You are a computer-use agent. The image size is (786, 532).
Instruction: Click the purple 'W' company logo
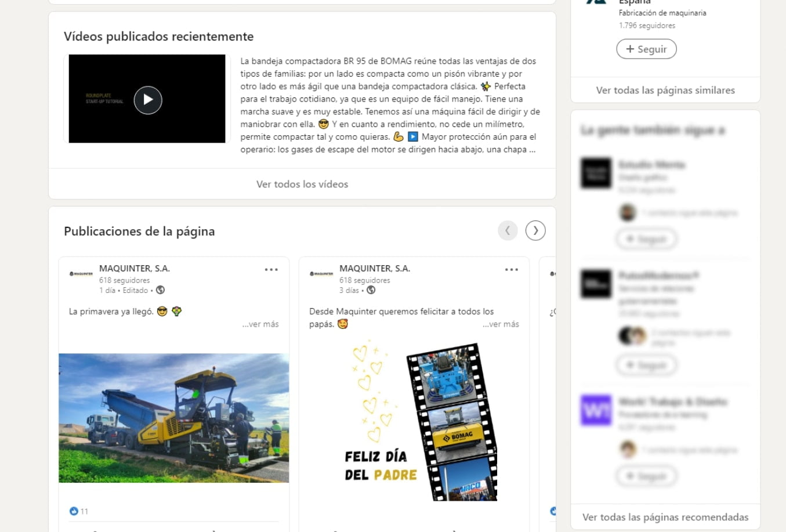[596, 410]
